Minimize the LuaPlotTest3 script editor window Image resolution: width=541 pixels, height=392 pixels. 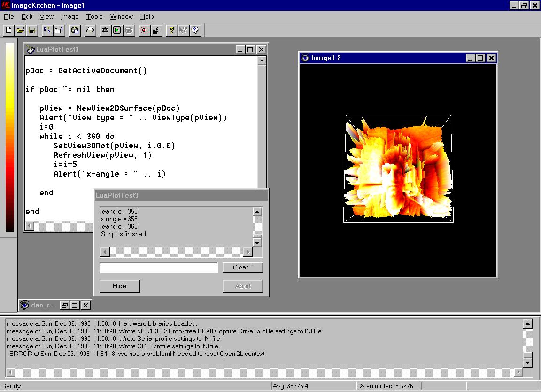(240, 49)
